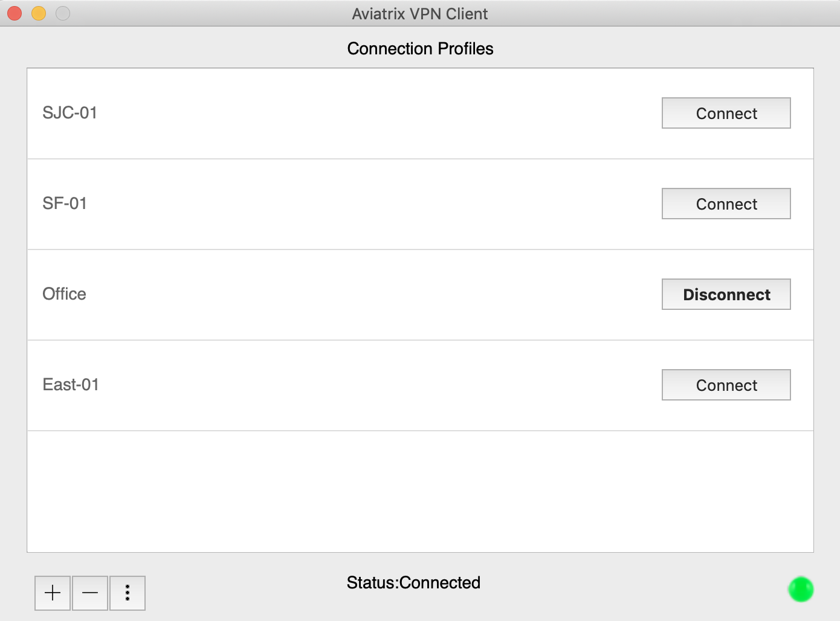
Task: Click the Status:Connected text
Action: coord(413,583)
